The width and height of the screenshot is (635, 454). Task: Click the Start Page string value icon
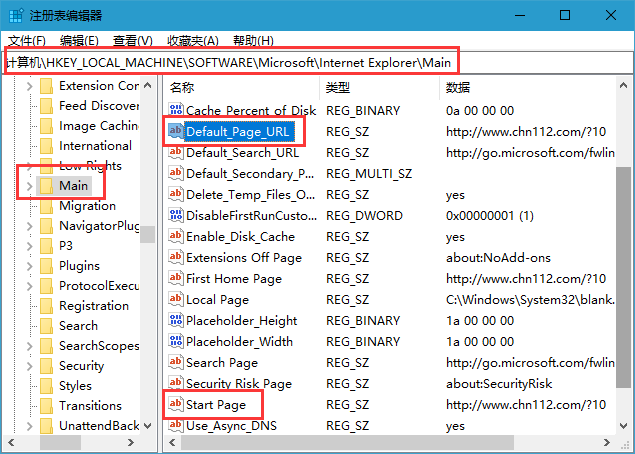[176, 404]
